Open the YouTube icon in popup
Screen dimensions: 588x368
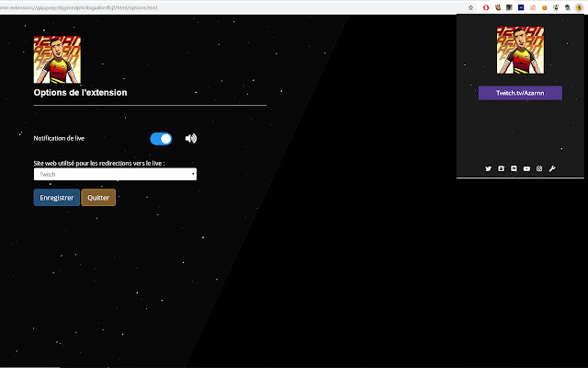pyautogui.click(x=526, y=168)
